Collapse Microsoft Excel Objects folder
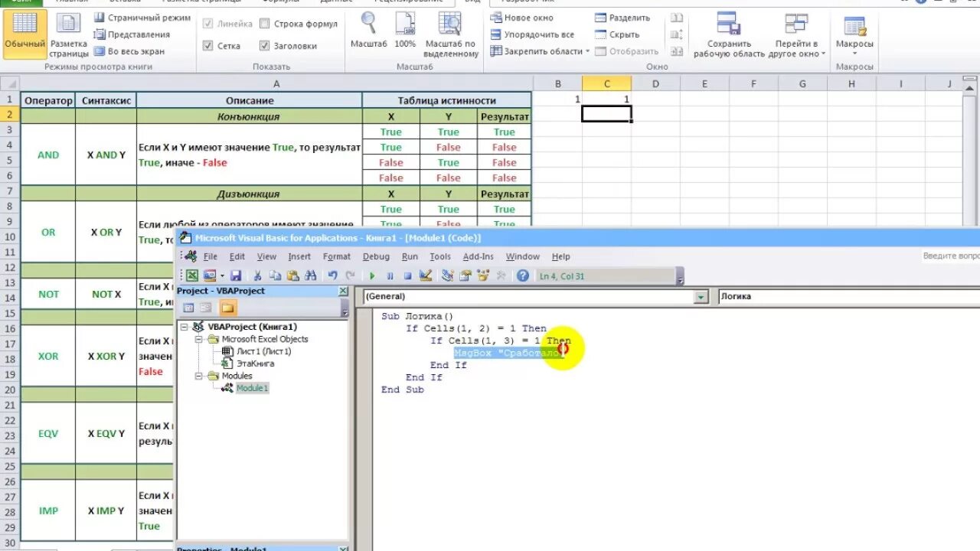The width and height of the screenshot is (980, 551). [x=198, y=339]
